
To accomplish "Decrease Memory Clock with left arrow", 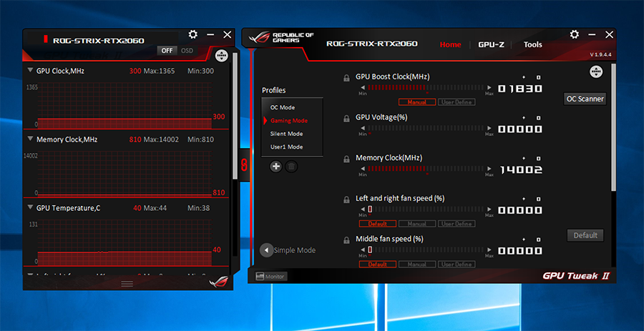I will [x=363, y=169].
